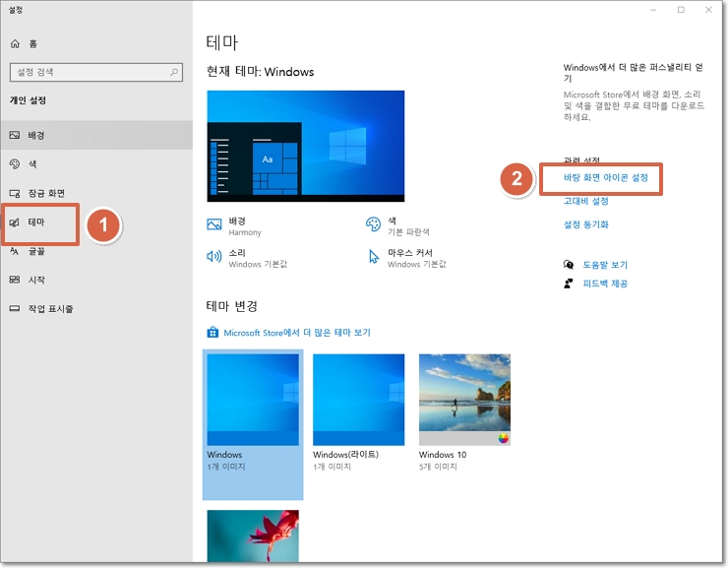Click the 테마 theme icon in sidebar

[15, 222]
